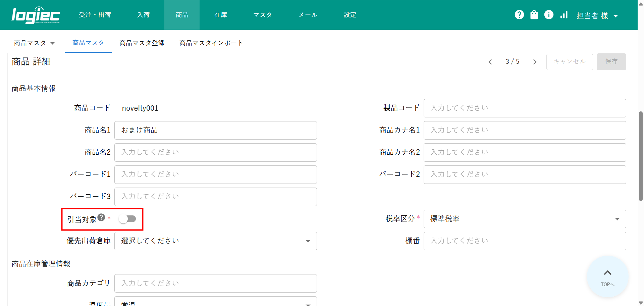This screenshot has width=644, height=306.
Task: Open the 優先出荷倉庫 dropdown
Action: (x=215, y=241)
